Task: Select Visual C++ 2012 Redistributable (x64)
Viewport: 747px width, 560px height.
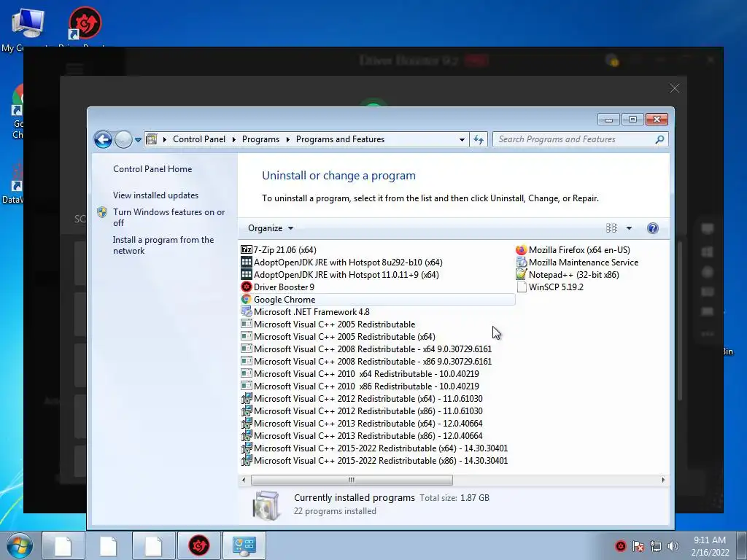Action: pos(362,399)
